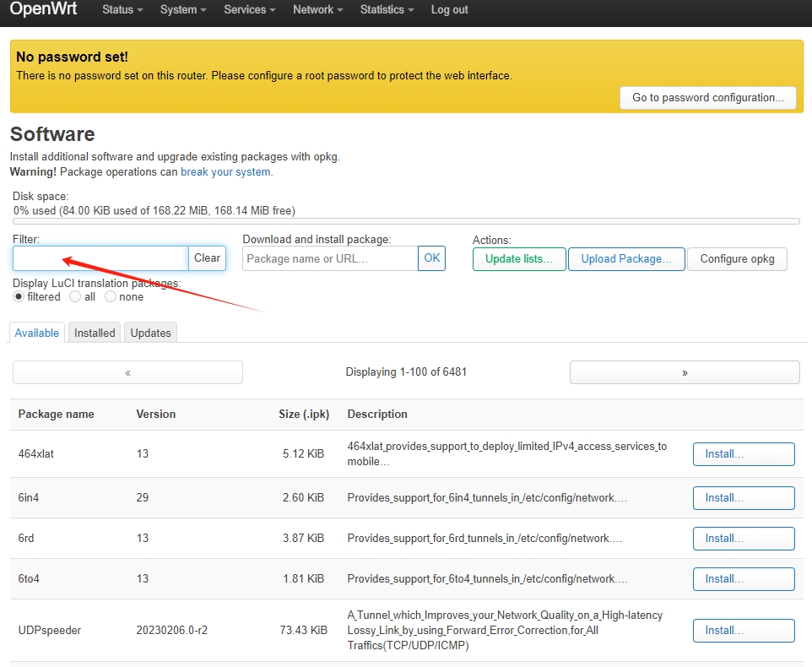Viewport: 812px width, 667px height.
Task: Open the Statistics dropdown menu
Action: click(x=387, y=10)
